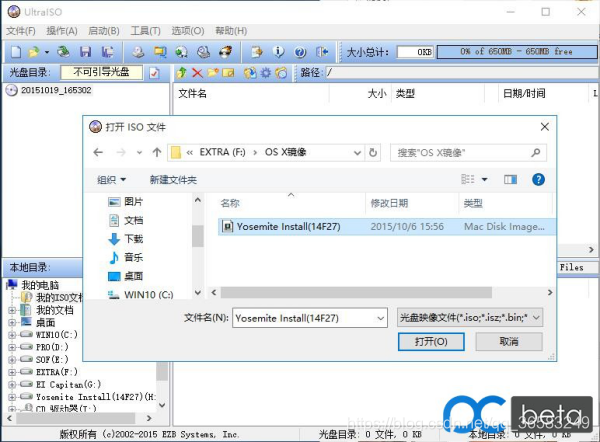
Task: Click the 修改日期 column header
Action: pyautogui.click(x=389, y=203)
